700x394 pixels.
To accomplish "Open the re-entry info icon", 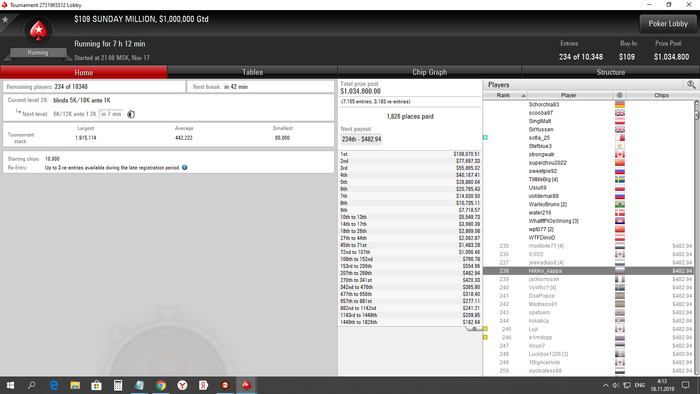I will tap(184, 167).
